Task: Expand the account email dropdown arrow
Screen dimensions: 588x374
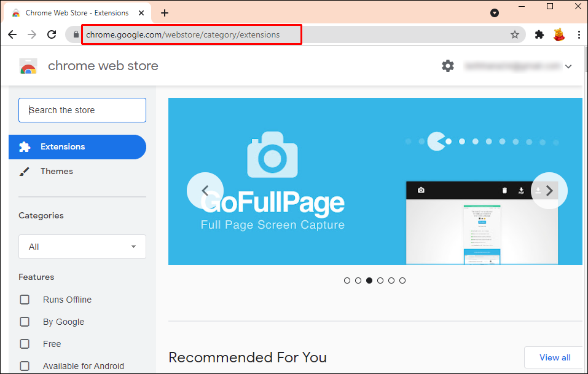Action: pos(568,66)
